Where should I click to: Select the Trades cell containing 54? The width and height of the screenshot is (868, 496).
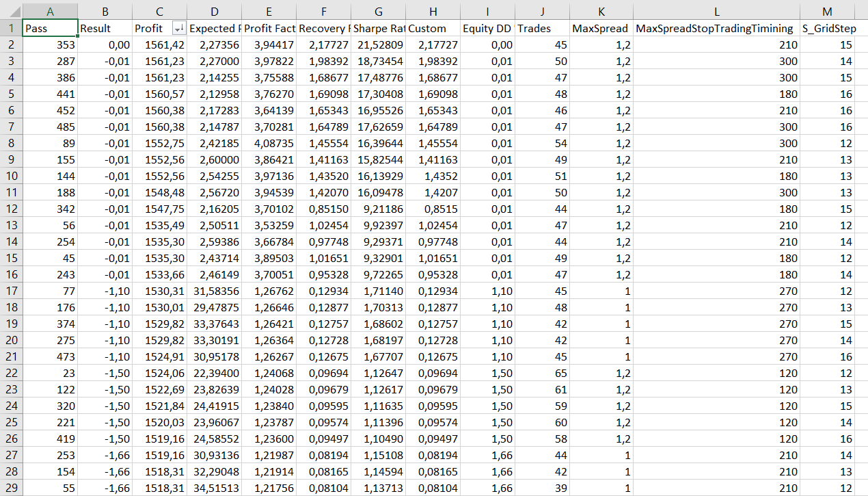click(542, 143)
